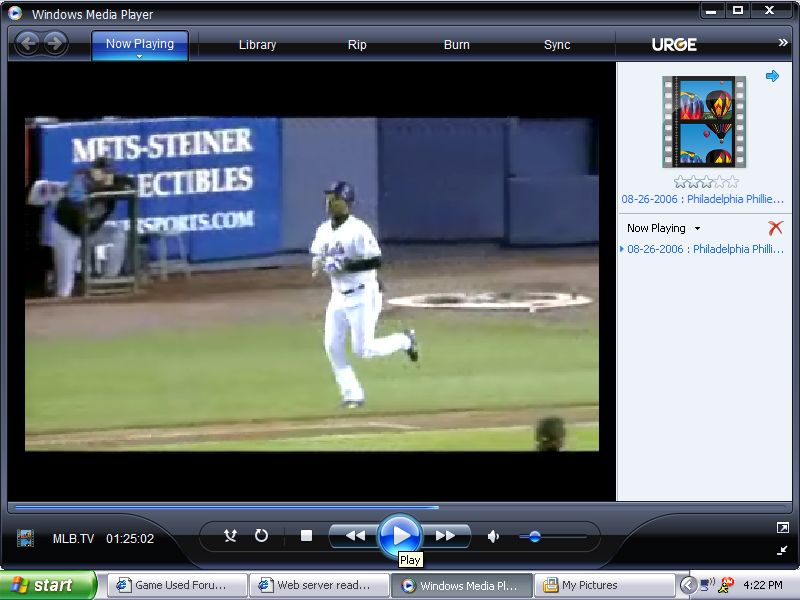Stop the video playback
The width and height of the screenshot is (800, 600).
[x=306, y=536]
